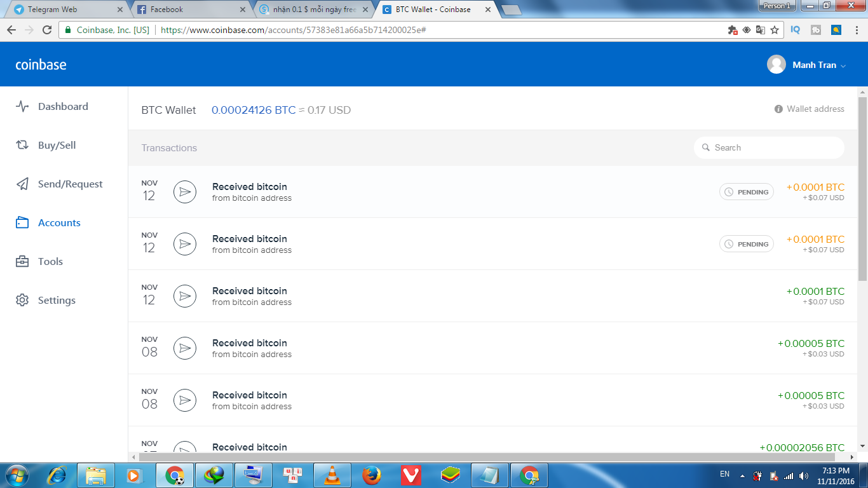This screenshot has height=488, width=868.
Task: Select the BTC Wallet - Coinbase tab
Action: 435,10
